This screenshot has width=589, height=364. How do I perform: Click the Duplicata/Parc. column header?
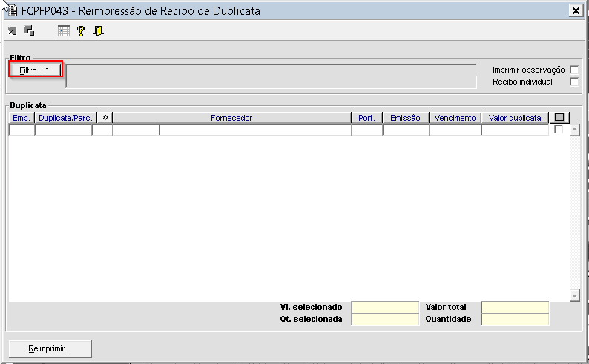click(65, 118)
